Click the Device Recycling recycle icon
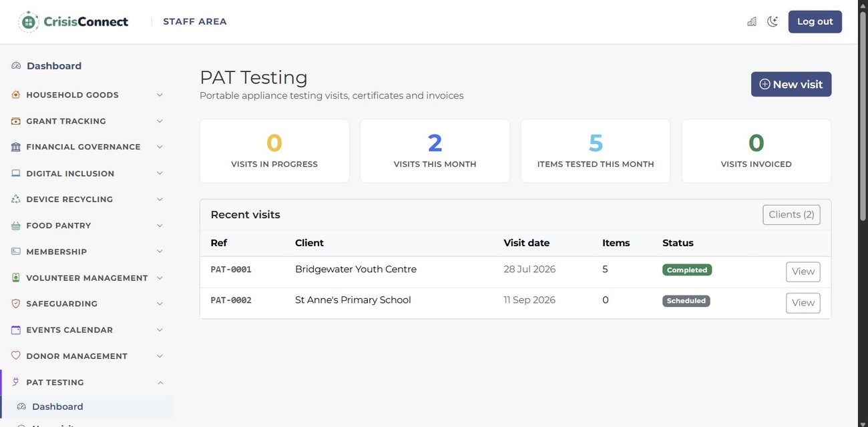Viewport: 868px width, 427px height. pos(16,199)
